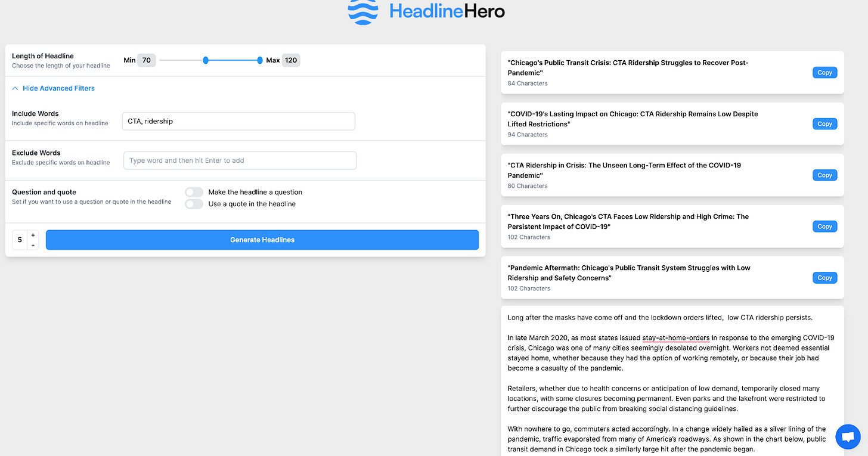This screenshot has width=868, height=456.
Task: Click the headline count field showing 5
Action: [20, 240]
